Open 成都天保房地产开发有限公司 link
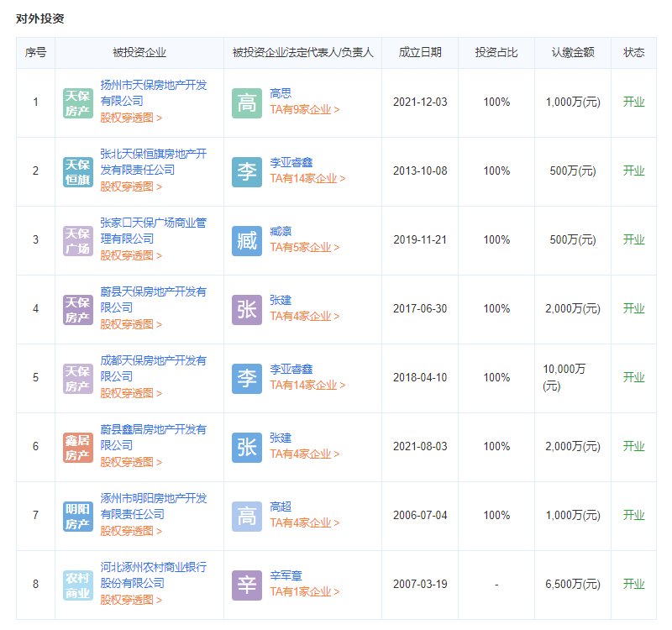672x630 pixels. pyautogui.click(x=154, y=369)
